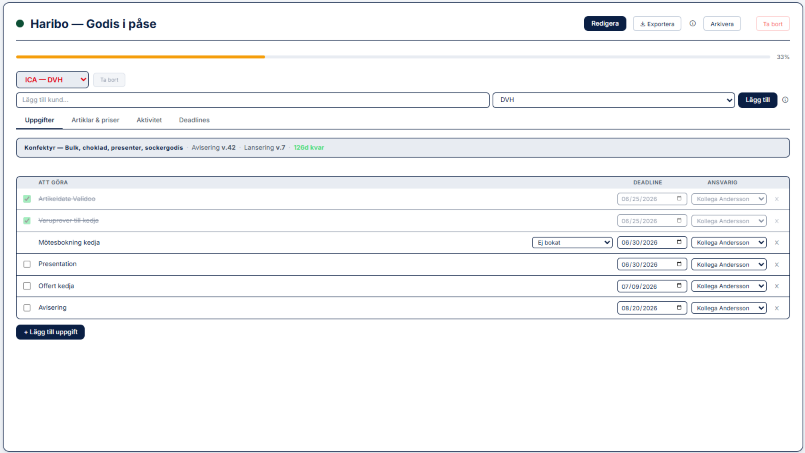This screenshot has width=805, height=453.
Task: Click the Exportera button
Action: click(657, 24)
